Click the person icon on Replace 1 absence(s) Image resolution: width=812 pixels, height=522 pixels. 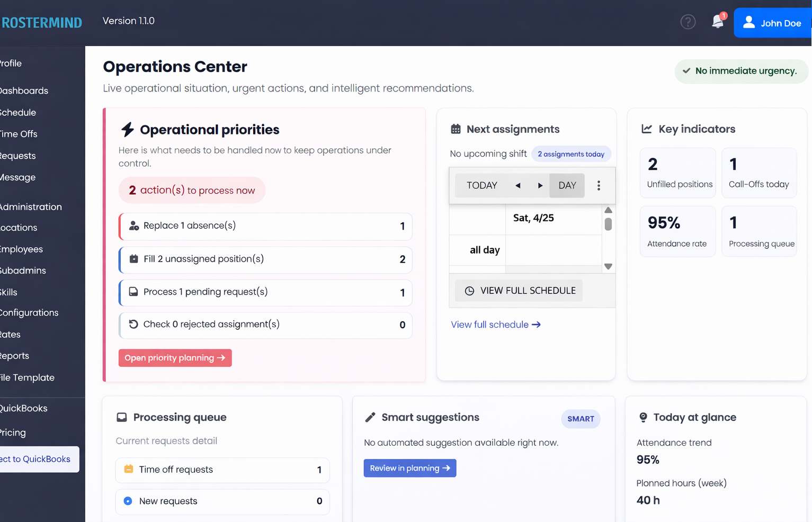(133, 225)
